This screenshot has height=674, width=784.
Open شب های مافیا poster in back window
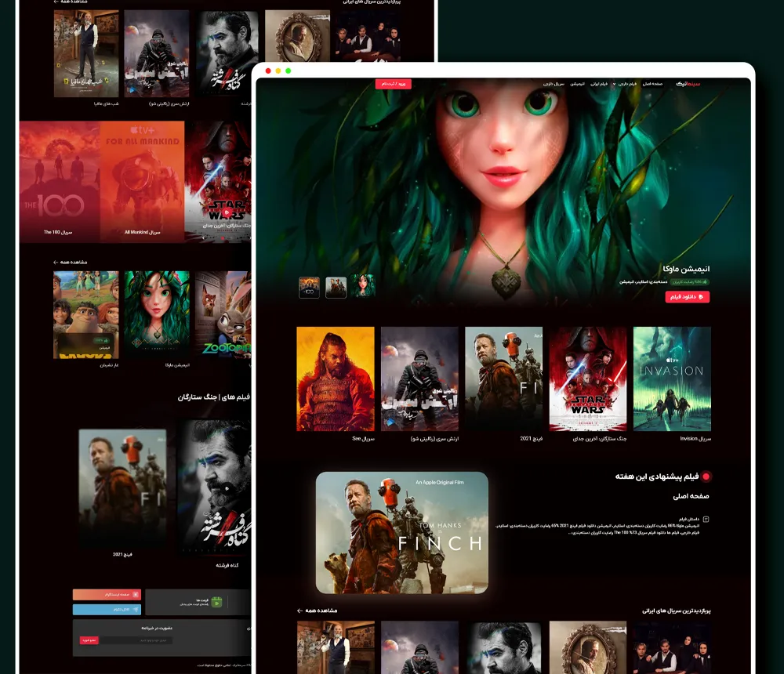(x=86, y=53)
